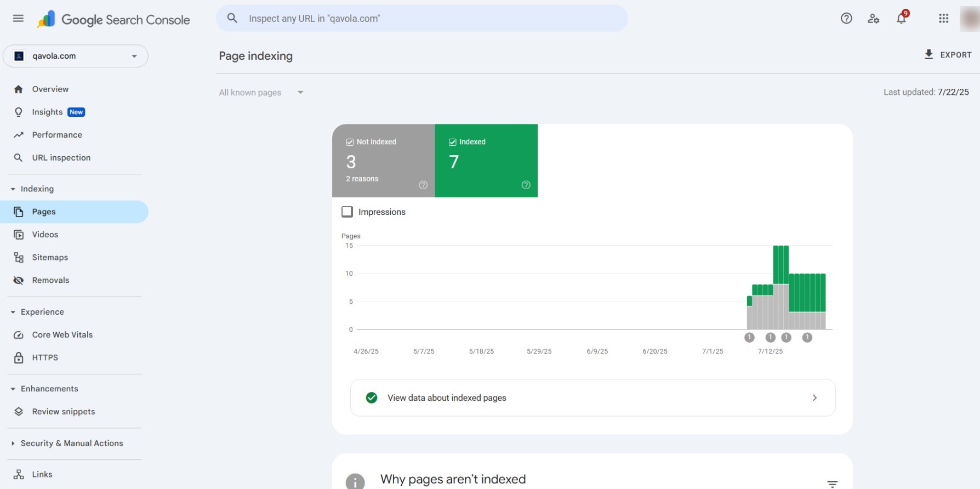The height and width of the screenshot is (489, 980).
Task: Open the hamburger main menu
Action: click(x=18, y=19)
